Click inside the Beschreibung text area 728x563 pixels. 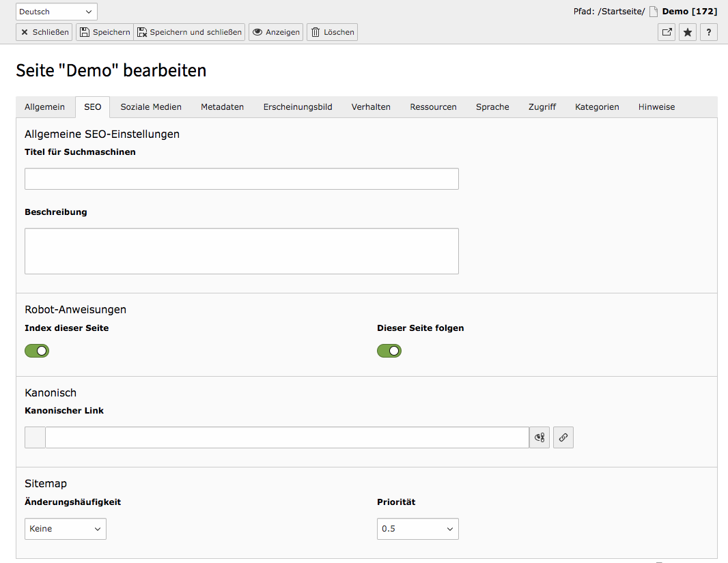242,250
